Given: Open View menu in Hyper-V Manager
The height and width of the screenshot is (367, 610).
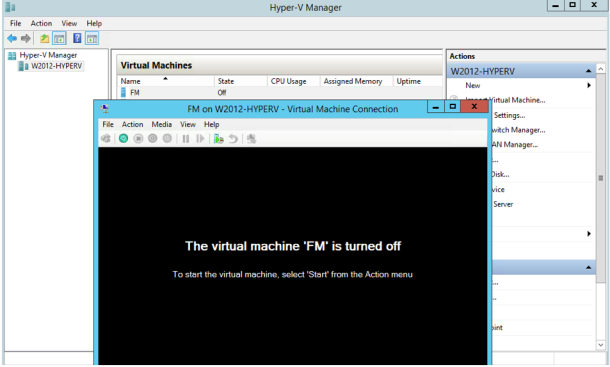Looking at the screenshot, I should 69,23.
